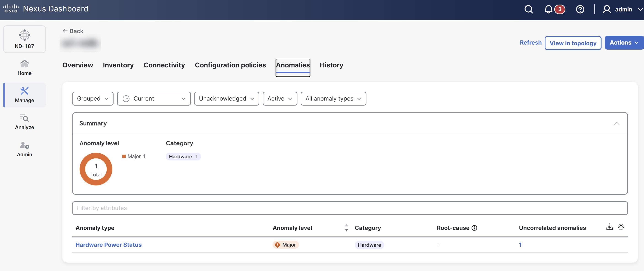Click the help question mark icon

tap(580, 9)
